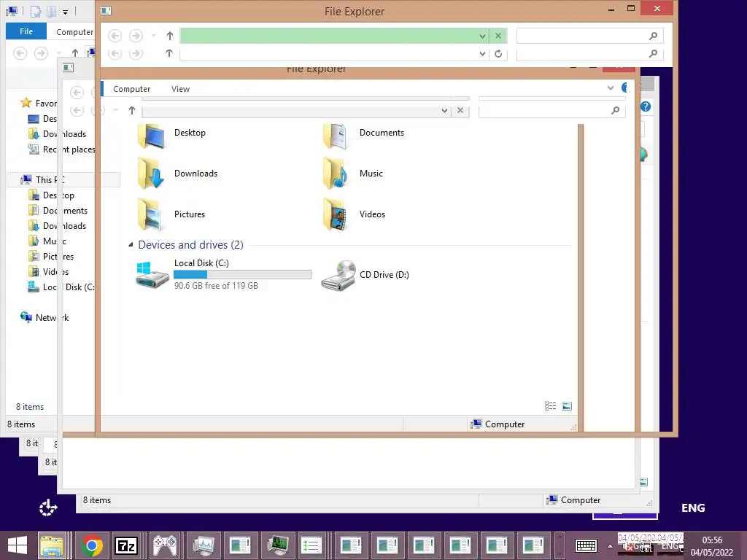747x560 pixels.
Task: Click the X stop button after green address bar
Action: click(x=498, y=36)
